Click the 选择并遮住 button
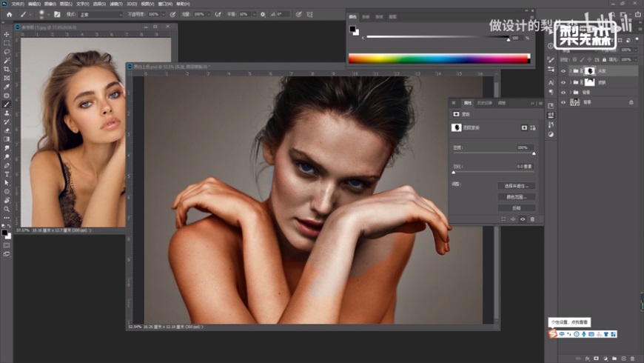The height and width of the screenshot is (363, 644). [516, 186]
